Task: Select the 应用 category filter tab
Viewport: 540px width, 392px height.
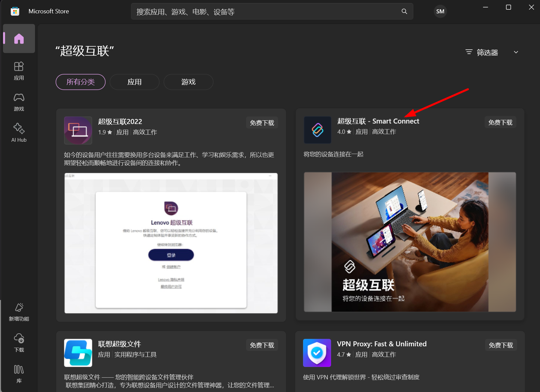Action: (135, 82)
